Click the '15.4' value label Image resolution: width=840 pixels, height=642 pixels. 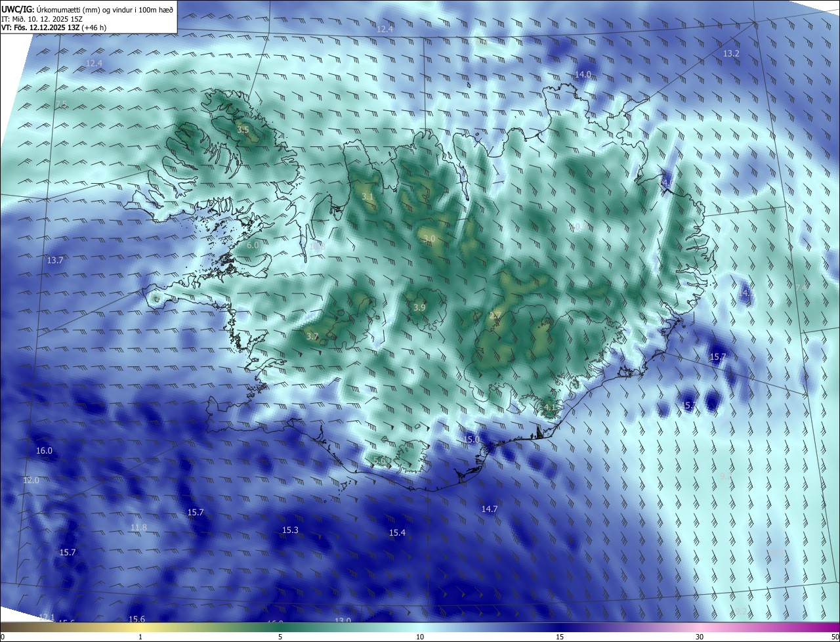397,533
